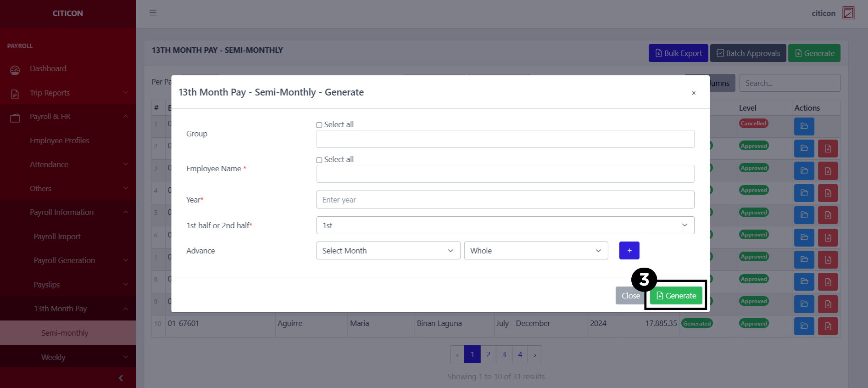Go to next page with the arrow

pos(535,354)
